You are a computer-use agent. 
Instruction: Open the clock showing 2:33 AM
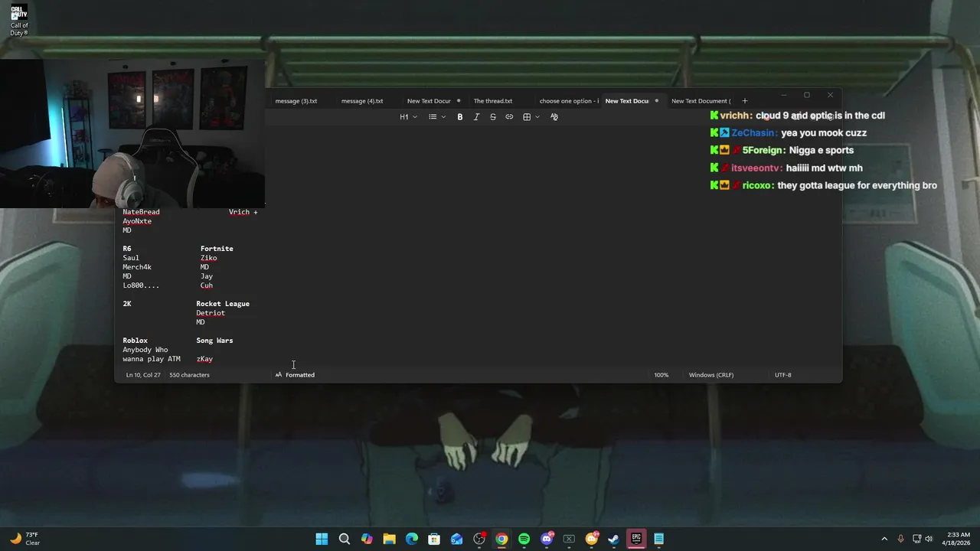tap(958, 539)
